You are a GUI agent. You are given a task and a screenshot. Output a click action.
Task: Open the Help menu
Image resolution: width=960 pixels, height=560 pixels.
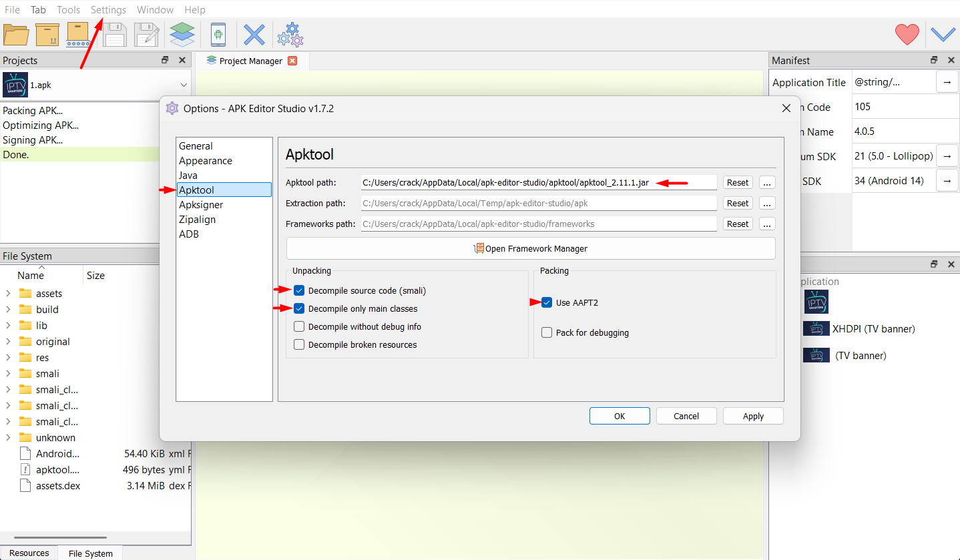tap(195, 9)
